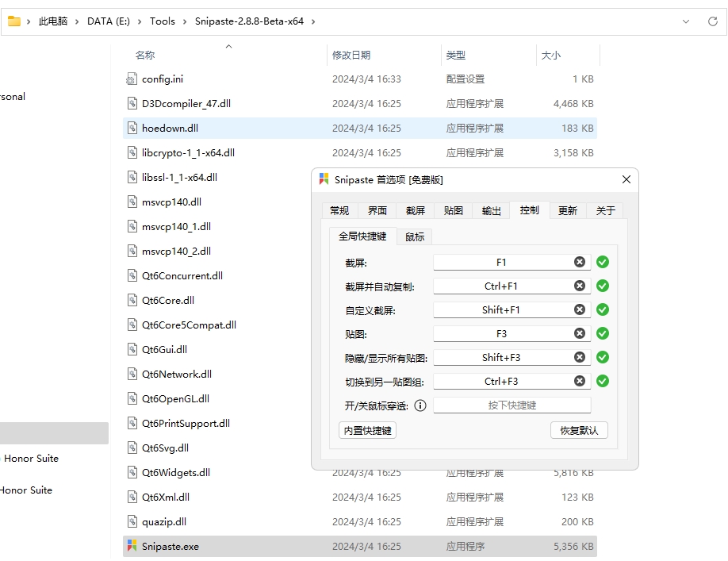Click the Qt6Core.dll file icon
The image size is (728, 561).
(132, 300)
